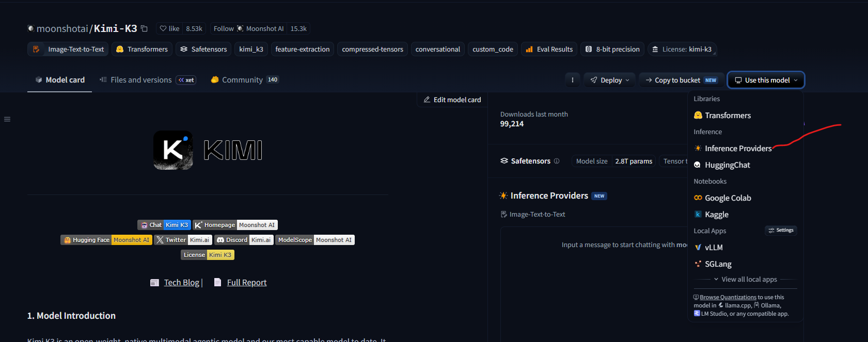Open the three-dot more options menu
The width and height of the screenshot is (868, 342).
point(572,80)
